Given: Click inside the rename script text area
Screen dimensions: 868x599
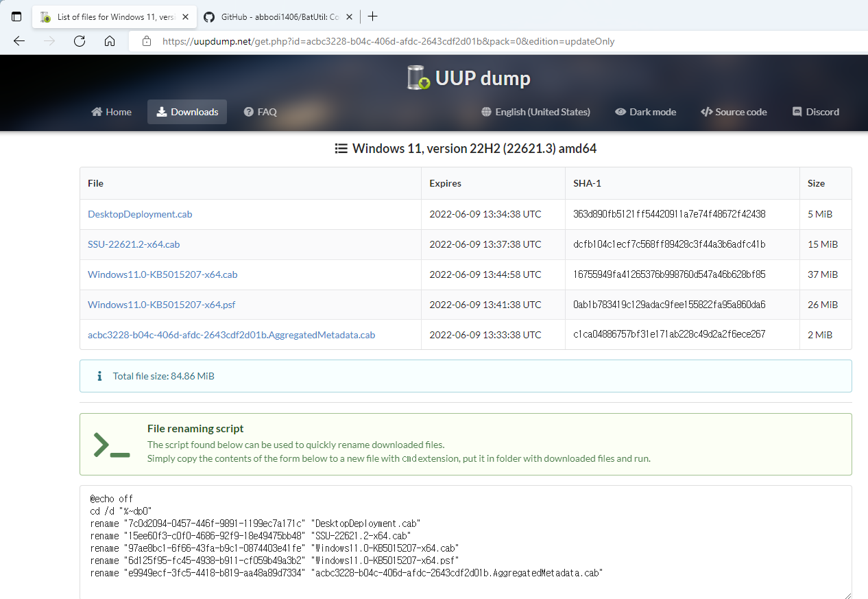Looking at the screenshot, I should [466, 543].
